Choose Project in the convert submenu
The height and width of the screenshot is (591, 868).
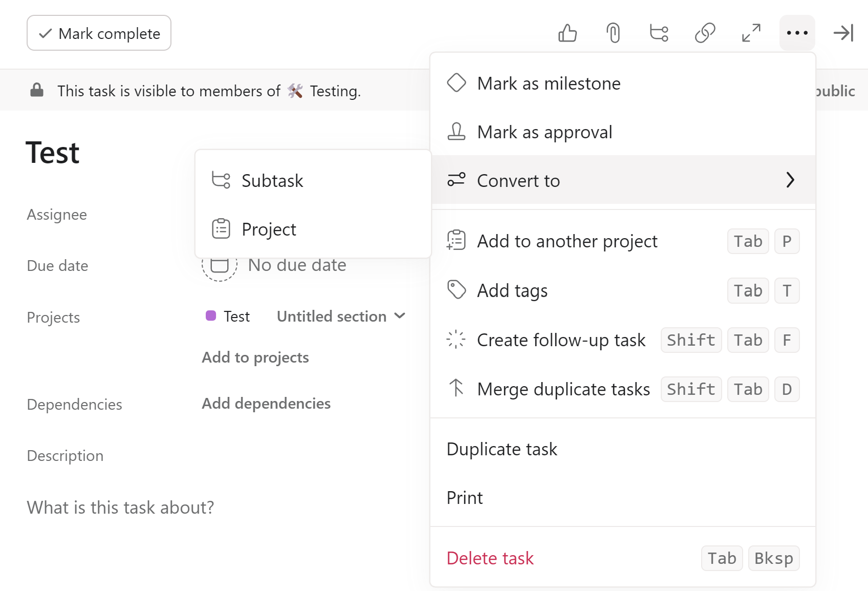coord(269,229)
